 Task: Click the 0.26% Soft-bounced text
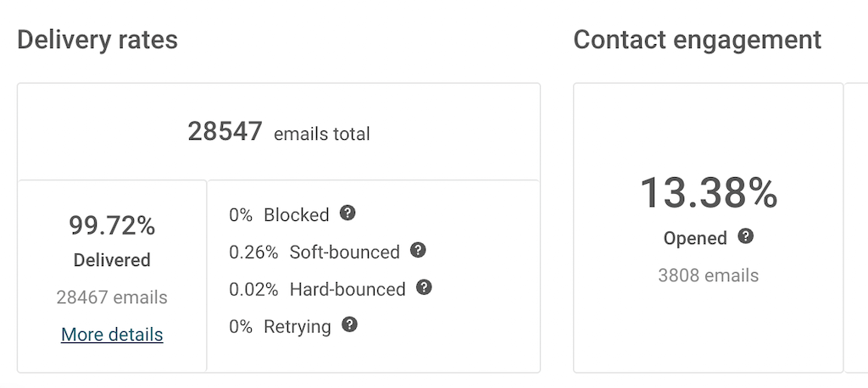click(x=314, y=252)
